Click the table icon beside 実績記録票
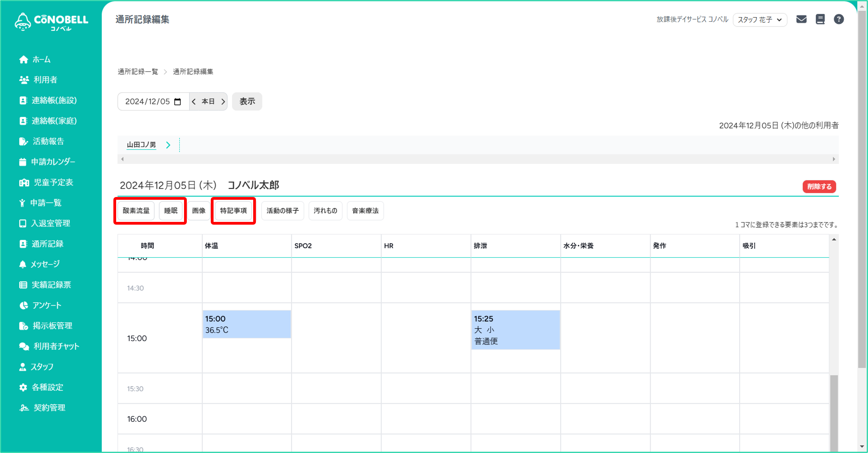This screenshot has height=453, width=868. [x=23, y=285]
